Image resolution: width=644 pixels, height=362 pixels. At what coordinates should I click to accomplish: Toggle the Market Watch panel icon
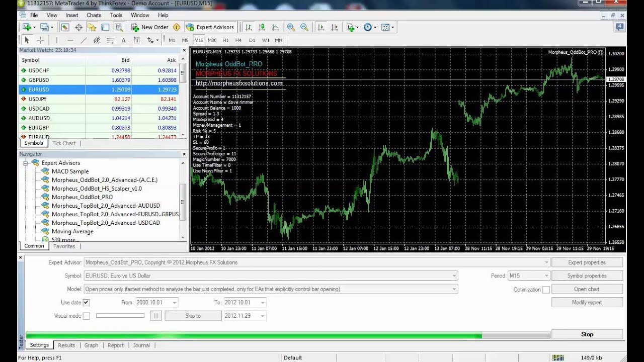(x=65, y=27)
